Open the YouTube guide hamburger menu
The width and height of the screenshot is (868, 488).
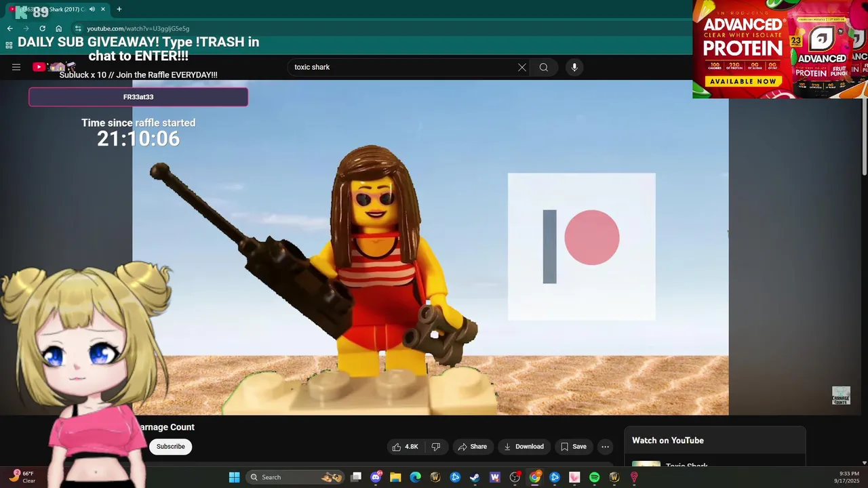16,67
